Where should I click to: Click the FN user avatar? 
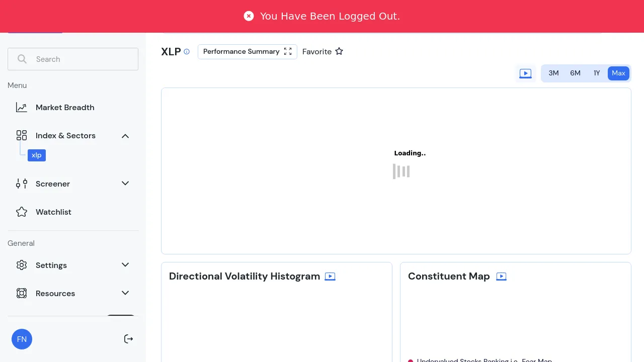pos(22,339)
